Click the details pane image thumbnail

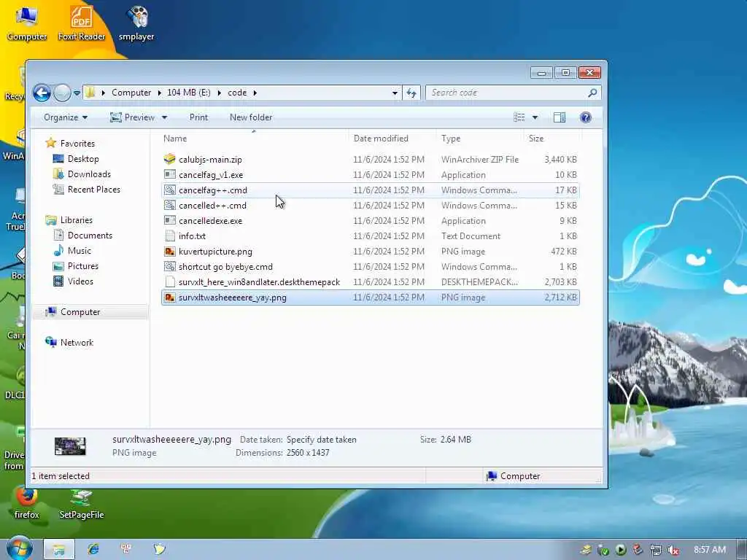[70, 446]
